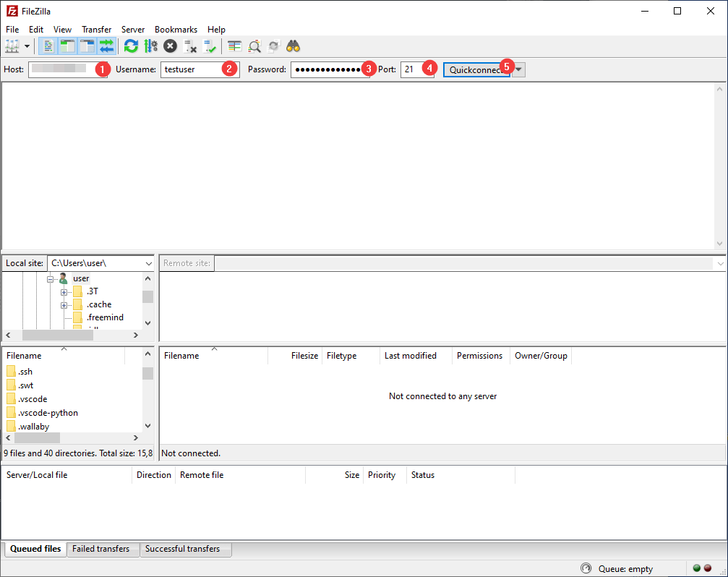This screenshot has width=728, height=577.
Task: Sort remote list by Owner/Group column
Action: pyautogui.click(x=541, y=356)
